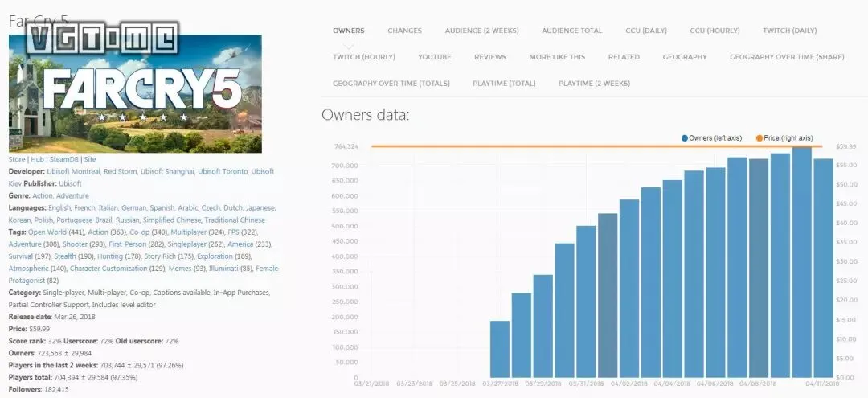Click the Character Customization tag
The image size is (868, 398).
coord(109,269)
